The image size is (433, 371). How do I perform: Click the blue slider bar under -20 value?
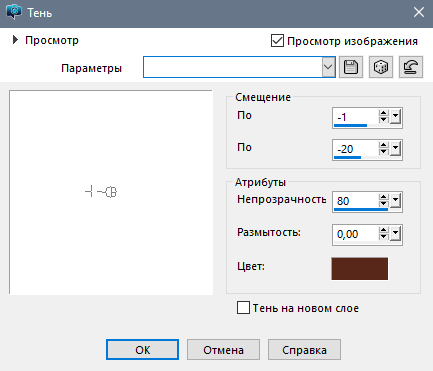[347, 157]
